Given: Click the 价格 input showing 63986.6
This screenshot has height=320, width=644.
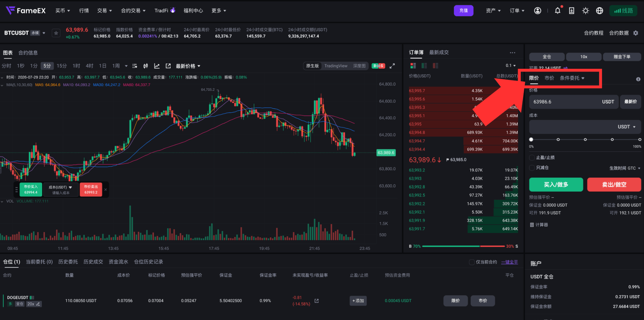Looking at the screenshot, I should [x=574, y=102].
